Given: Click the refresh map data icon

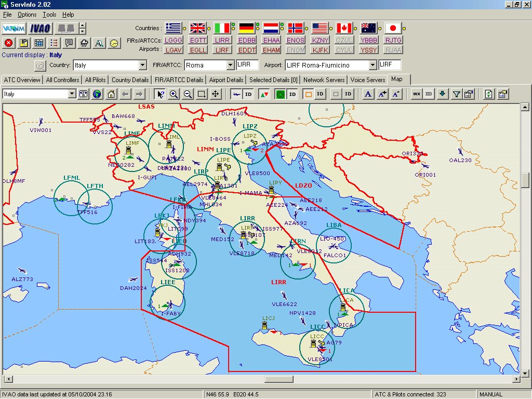Looking at the screenshot, I should click(x=488, y=94).
